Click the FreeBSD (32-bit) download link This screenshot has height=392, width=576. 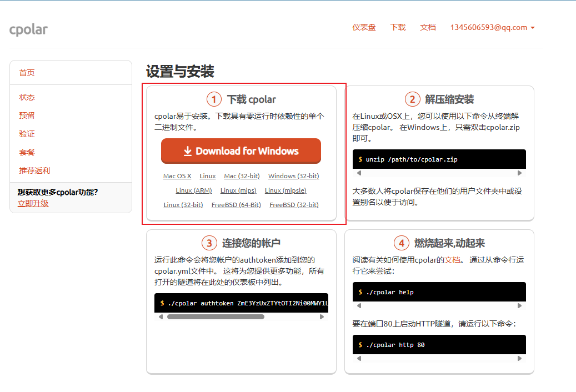click(294, 205)
